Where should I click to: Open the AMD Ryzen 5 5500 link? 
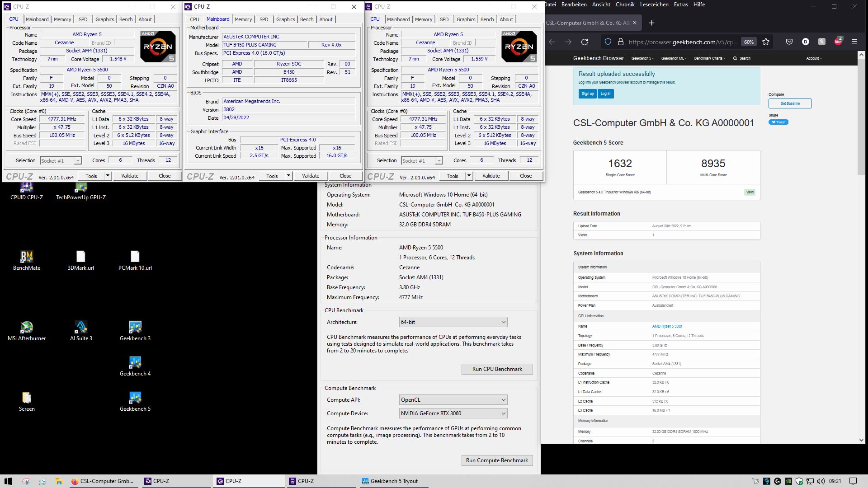coord(667,326)
